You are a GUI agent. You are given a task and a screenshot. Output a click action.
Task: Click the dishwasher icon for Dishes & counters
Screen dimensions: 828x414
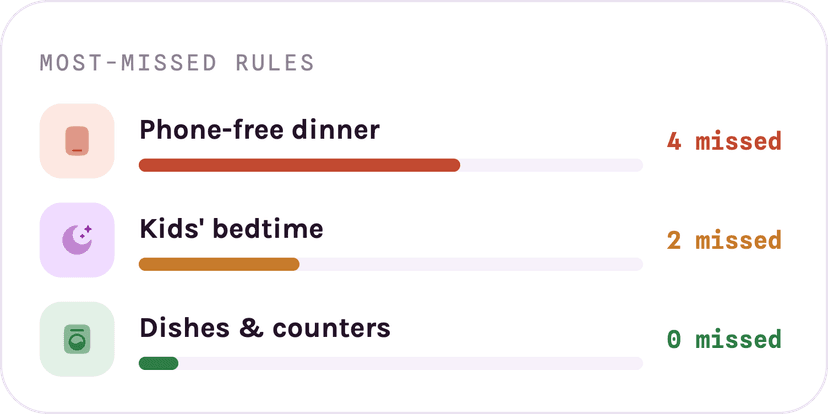coord(77,339)
